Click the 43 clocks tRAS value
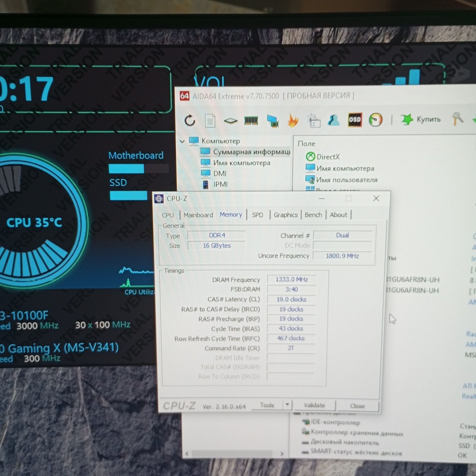The height and width of the screenshot is (476, 476). click(291, 328)
